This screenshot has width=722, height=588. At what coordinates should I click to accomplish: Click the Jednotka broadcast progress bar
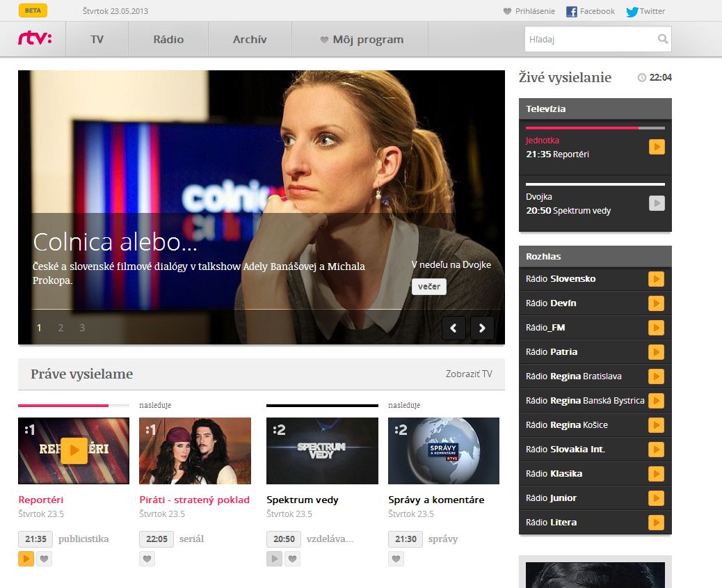point(595,128)
